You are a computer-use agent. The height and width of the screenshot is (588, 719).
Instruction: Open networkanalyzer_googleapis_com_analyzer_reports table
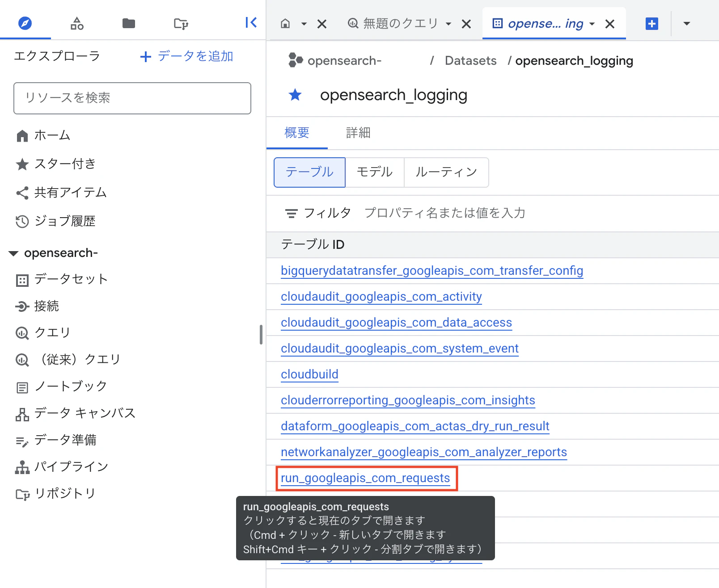point(424,452)
